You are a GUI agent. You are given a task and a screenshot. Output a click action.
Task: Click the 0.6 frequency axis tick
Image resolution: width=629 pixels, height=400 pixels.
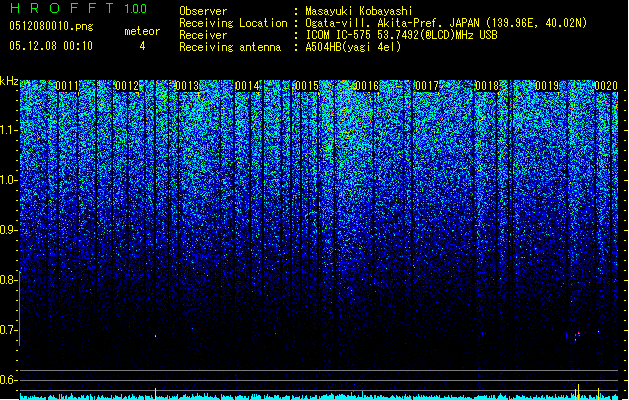click(x=9, y=380)
